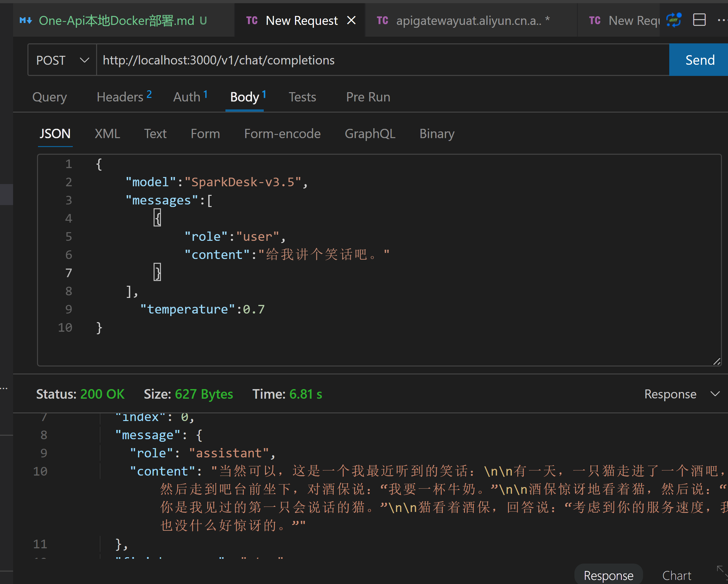Screen dimensions: 728x584
Task: Click the TC icon on apigatewayuat tab
Action: coord(382,21)
